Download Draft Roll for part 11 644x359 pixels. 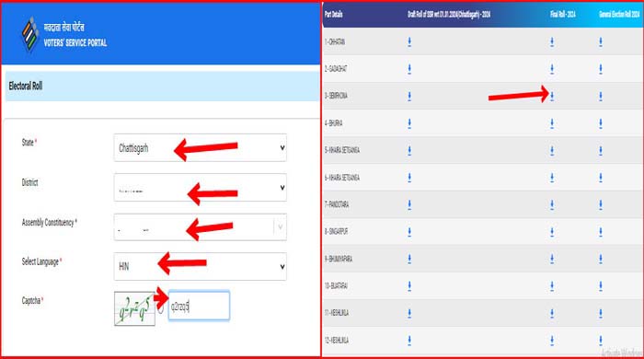(409, 313)
